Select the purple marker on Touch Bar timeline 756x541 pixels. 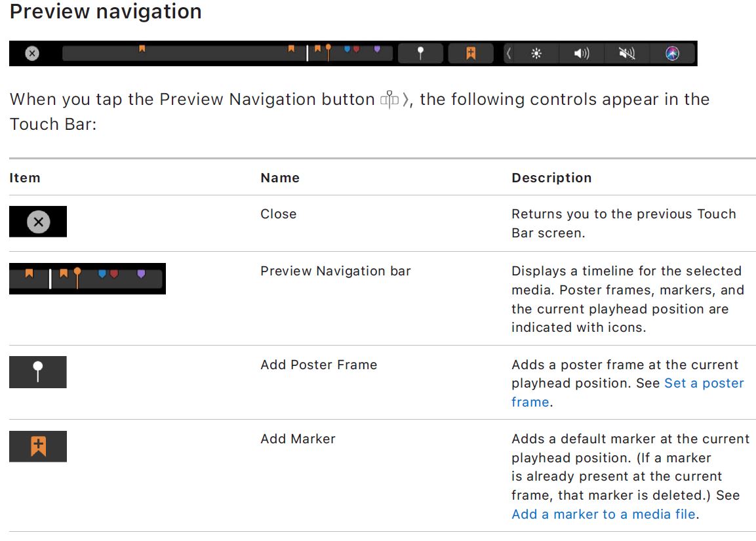(377, 49)
